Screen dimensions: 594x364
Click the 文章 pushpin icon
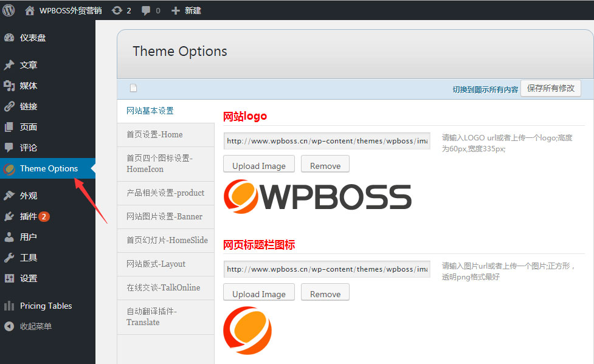pyautogui.click(x=9, y=65)
